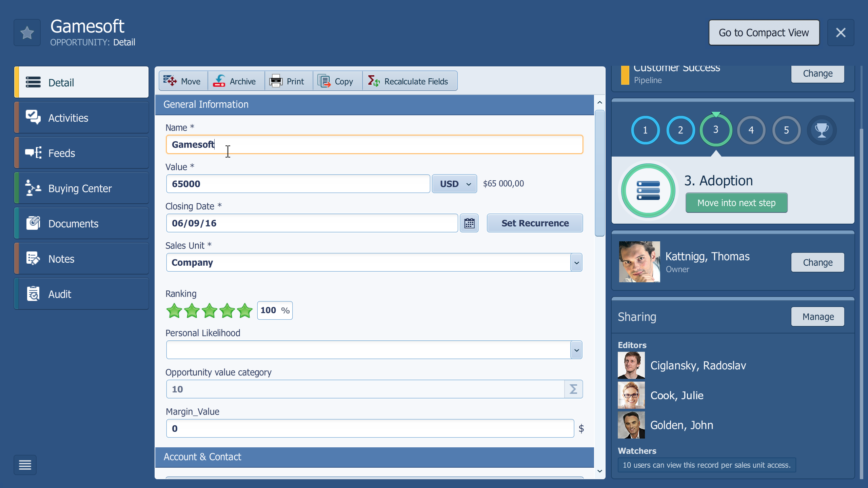Open the Closing Date calendar picker
Screen dimensions: 868x488
pyautogui.click(x=469, y=223)
